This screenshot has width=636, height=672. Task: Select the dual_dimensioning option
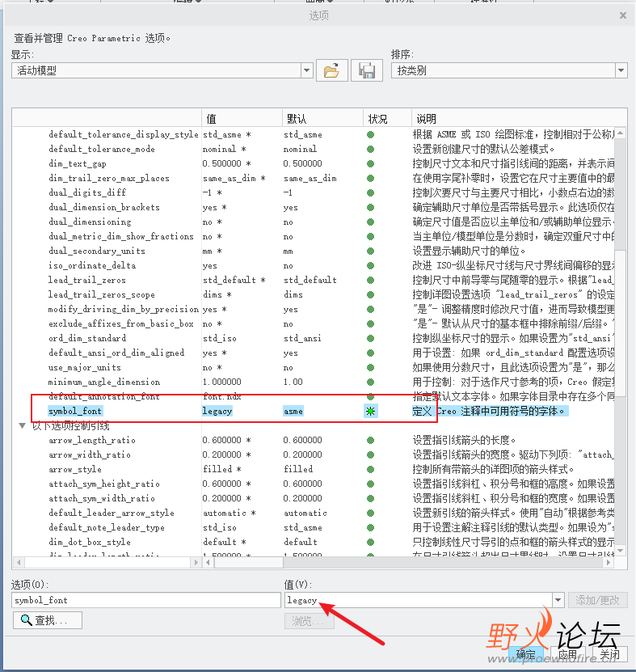(x=90, y=222)
